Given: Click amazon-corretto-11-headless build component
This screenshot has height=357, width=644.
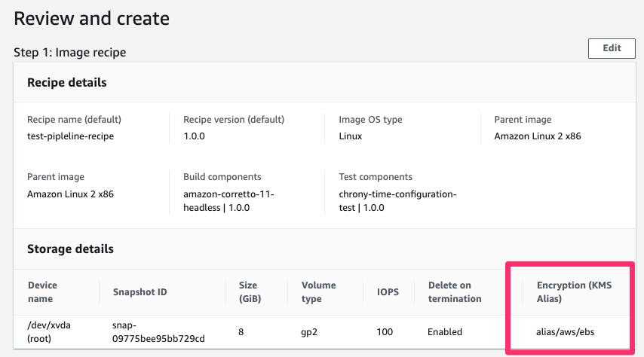Looking at the screenshot, I should coord(228,200).
